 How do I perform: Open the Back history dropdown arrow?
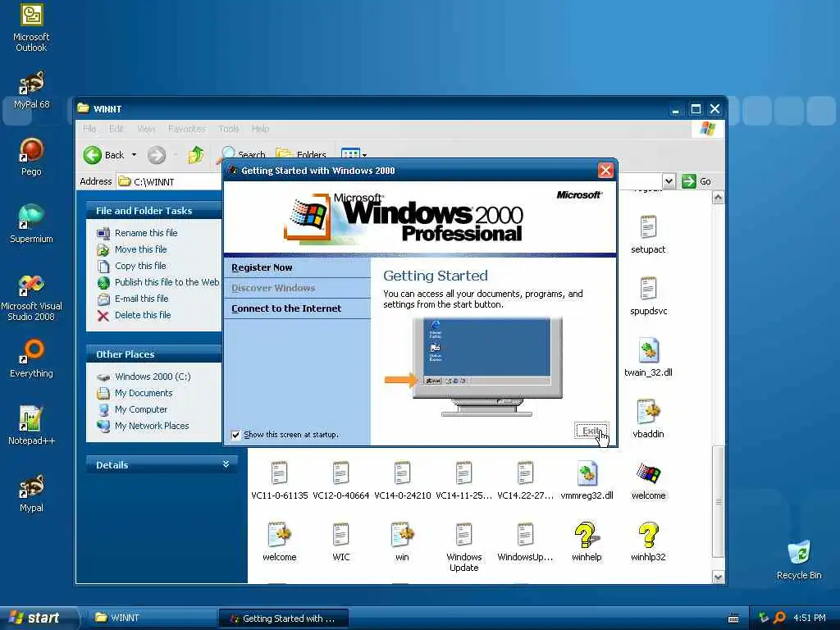[x=134, y=155]
